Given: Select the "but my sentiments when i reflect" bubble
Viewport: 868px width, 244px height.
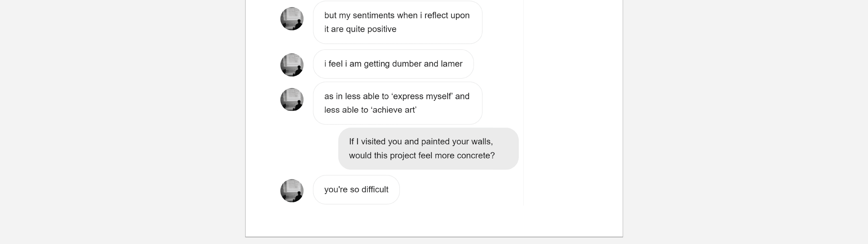Looking at the screenshot, I should [x=397, y=22].
